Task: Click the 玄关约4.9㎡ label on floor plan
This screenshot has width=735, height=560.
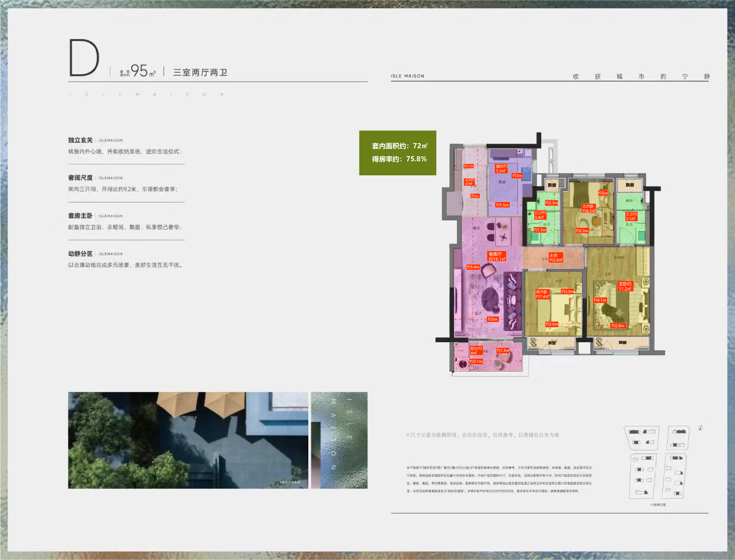Action: pos(469,182)
